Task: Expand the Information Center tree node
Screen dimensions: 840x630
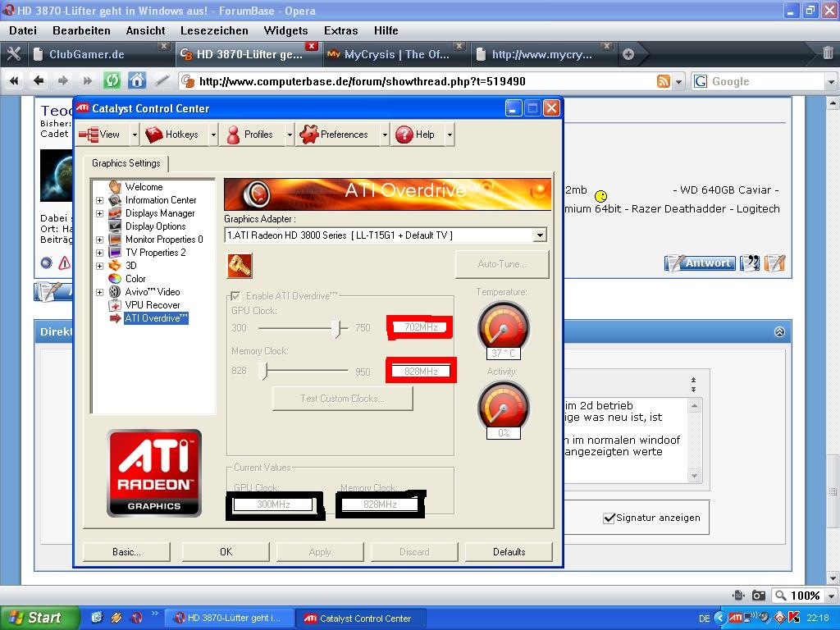Action: [99, 200]
